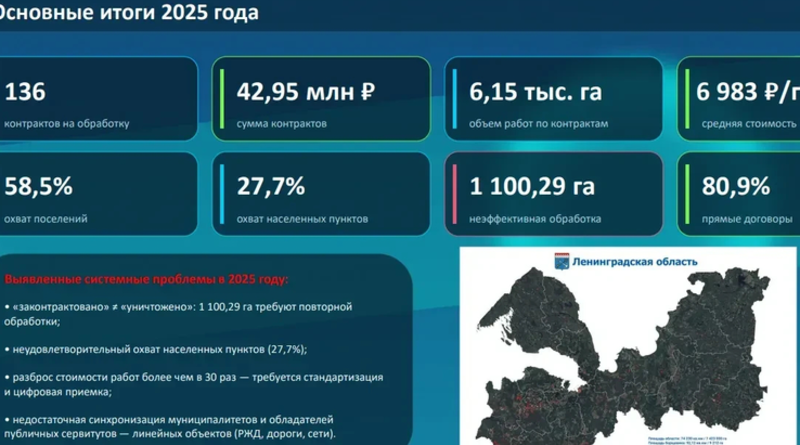Click the '6 983 ₽' average cost card
This screenshot has width=800, height=445.
(x=740, y=100)
